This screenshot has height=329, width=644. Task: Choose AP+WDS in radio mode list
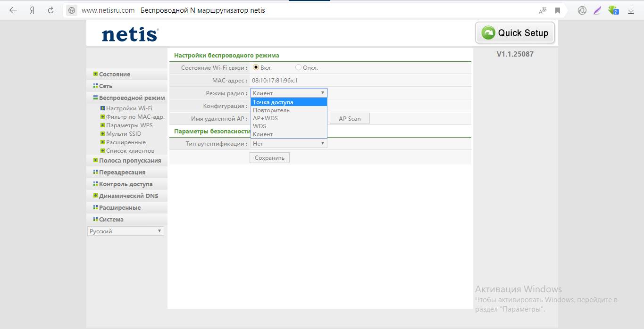pyautogui.click(x=289, y=118)
